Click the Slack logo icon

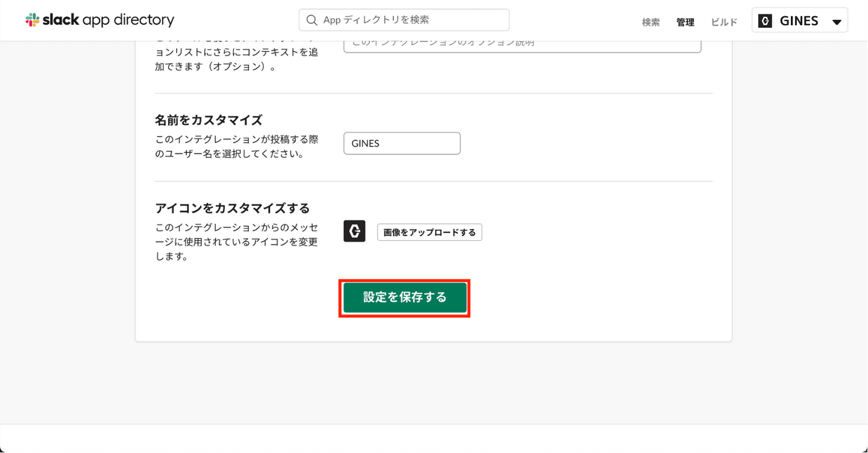33,20
